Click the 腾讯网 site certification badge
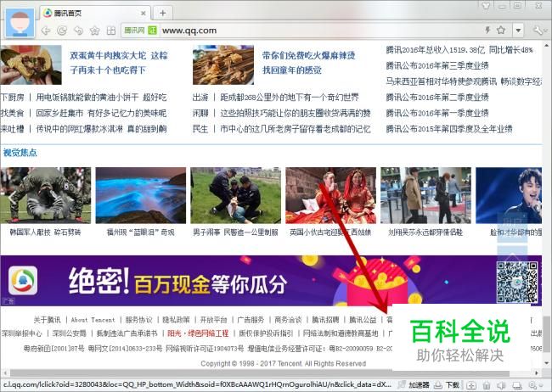Screen dimensions: 552x392 pyautogui.click(x=140, y=31)
